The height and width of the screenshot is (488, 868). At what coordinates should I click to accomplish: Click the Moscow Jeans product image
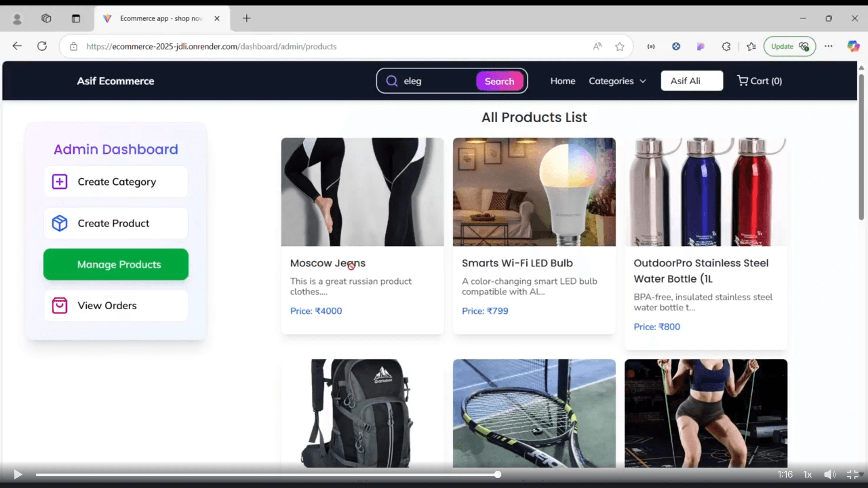363,192
